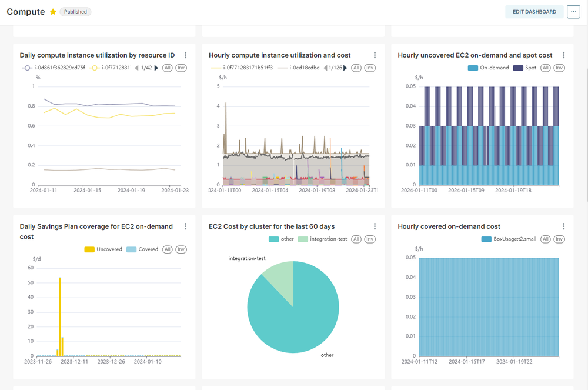Go to next legend page 1/42 in Daily utilization chart
The width and height of the screenshot is (588, 390).
[x=156, y=68]
